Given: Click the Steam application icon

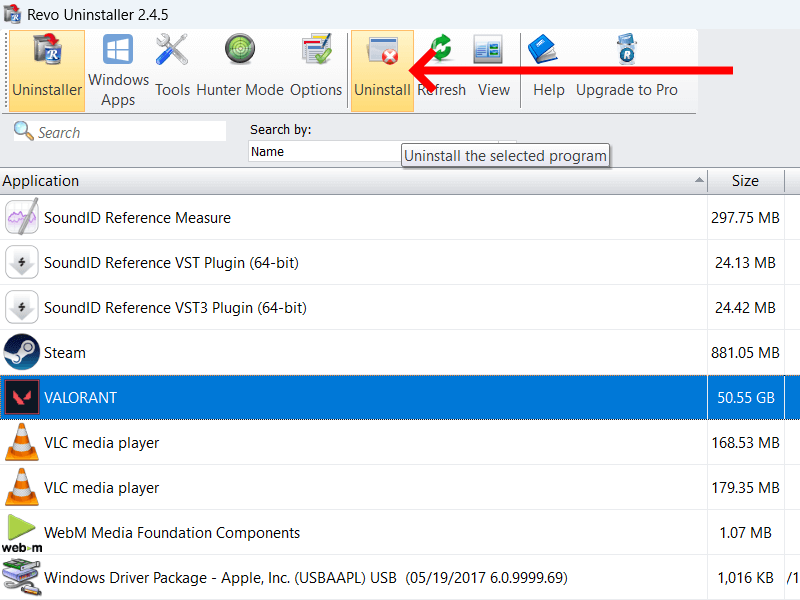Looking at the screenshot, I should [x=22, y=352].
